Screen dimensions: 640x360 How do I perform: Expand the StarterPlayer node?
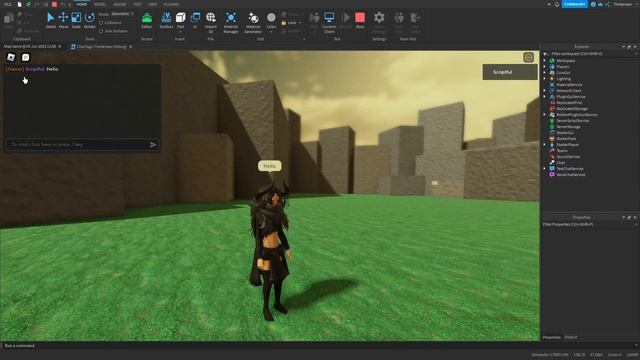pos(544,144)
